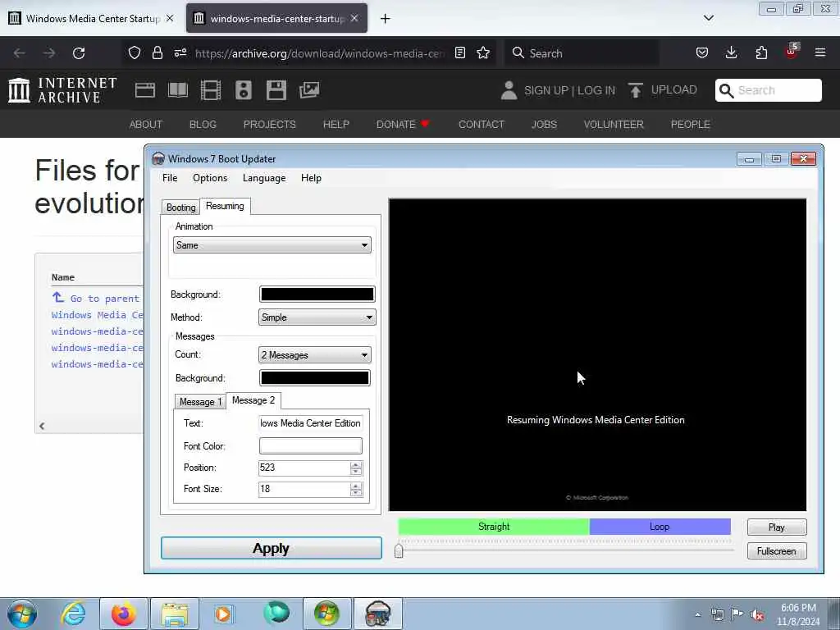840x630 pixels.
Task: List all tabs with the chevron button
Action: (708, 18)
